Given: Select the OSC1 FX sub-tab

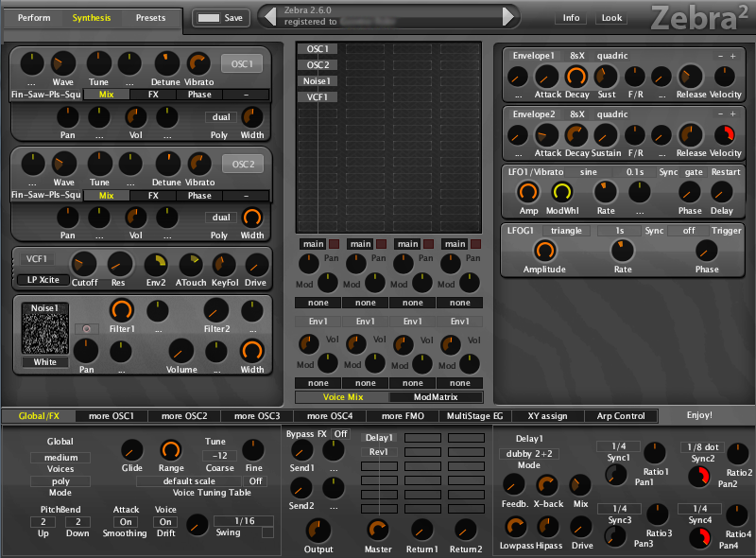Looking at the screenshot, I should click(153, 95).
